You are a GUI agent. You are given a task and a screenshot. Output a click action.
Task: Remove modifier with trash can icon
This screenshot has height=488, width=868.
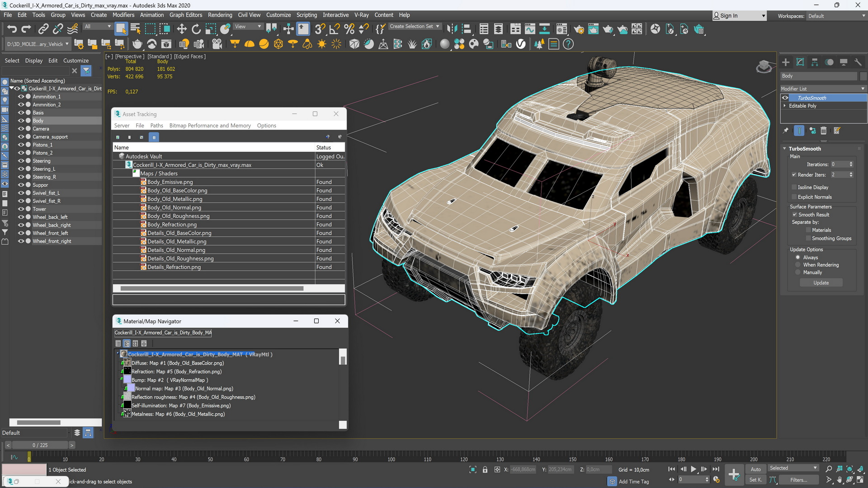click(824, 131)
